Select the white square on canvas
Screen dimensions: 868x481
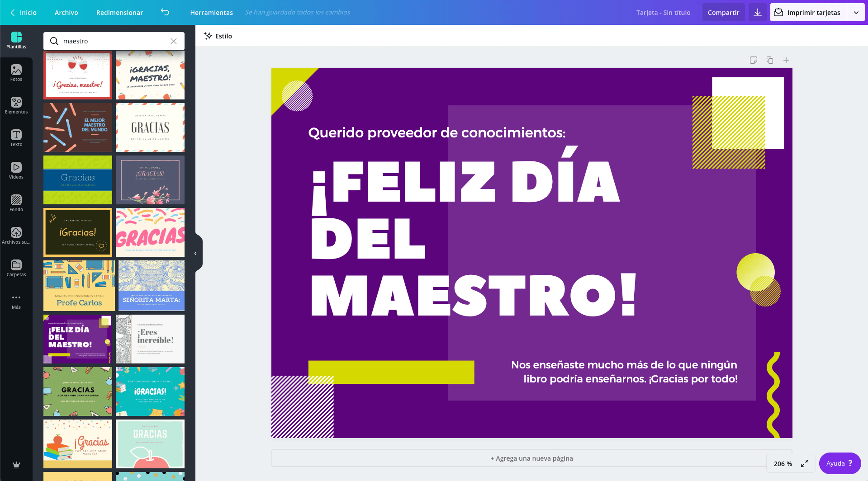pyautogui.click(x=748, y=113)
